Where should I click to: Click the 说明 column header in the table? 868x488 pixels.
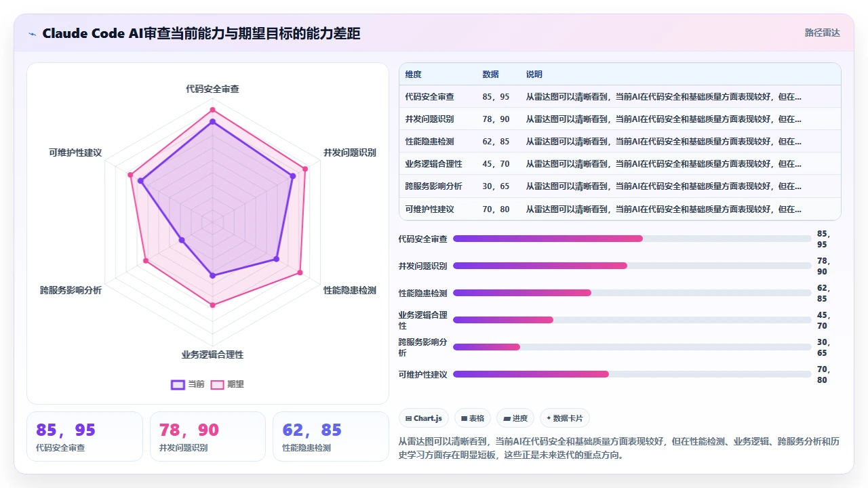point(534,75)
